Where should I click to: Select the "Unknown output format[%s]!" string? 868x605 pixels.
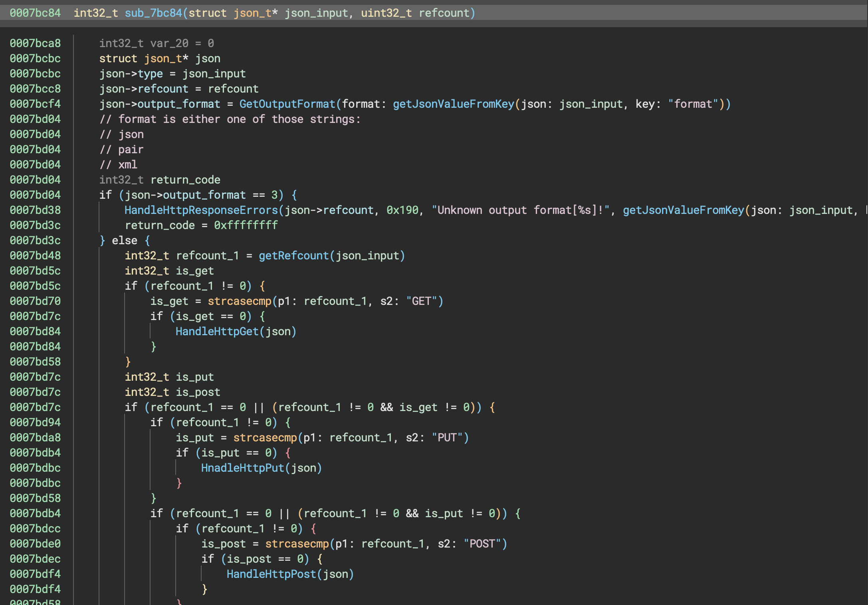(521, 210)
